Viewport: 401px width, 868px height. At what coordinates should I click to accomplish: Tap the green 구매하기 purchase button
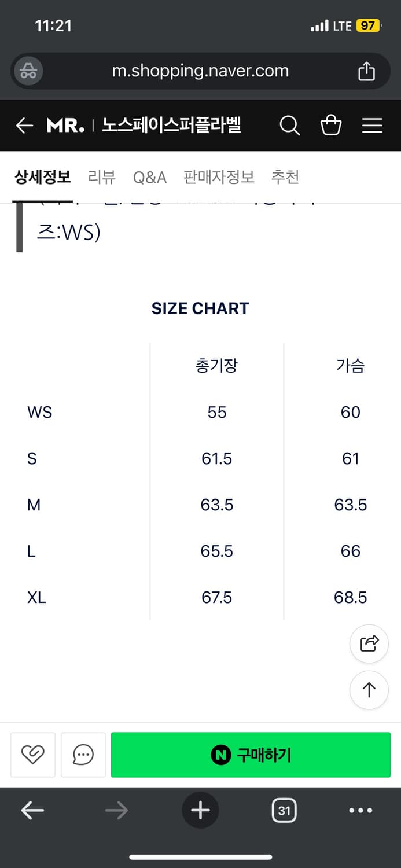pos(250,755)
